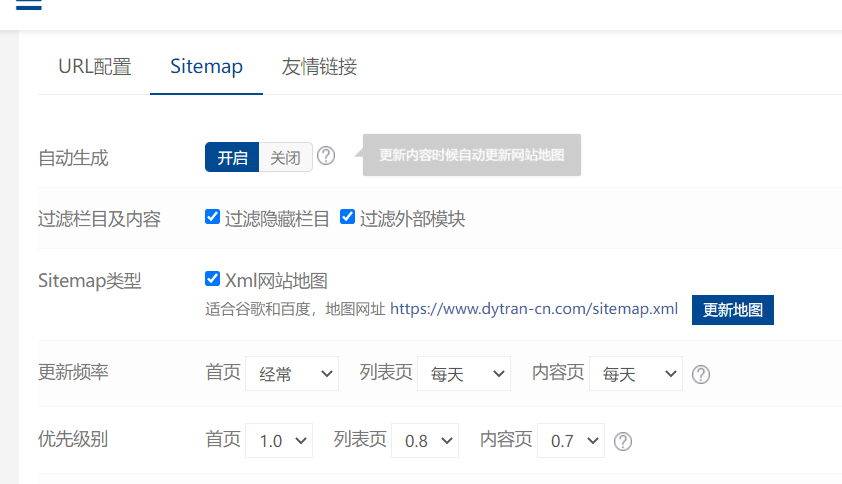
Task: Open 列表页 update frequency dropdown
Action: coord(464,373)
